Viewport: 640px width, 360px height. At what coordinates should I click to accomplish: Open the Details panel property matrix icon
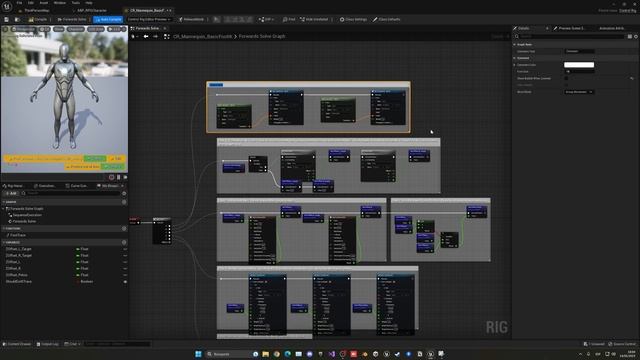(630, 37)
